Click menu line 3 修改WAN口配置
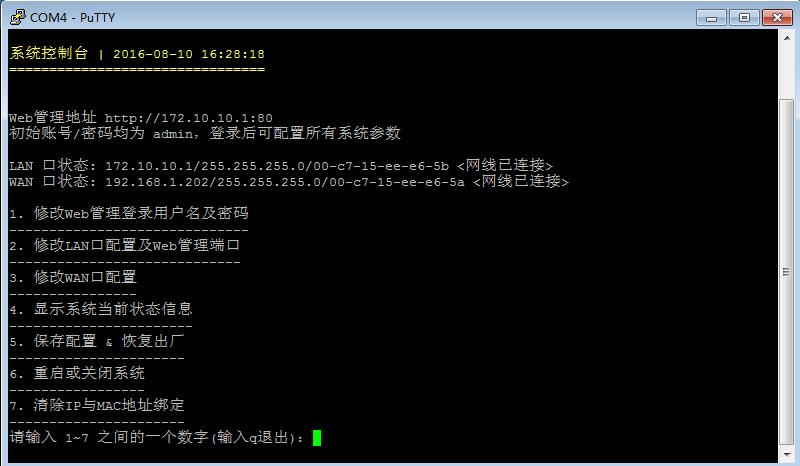Viewport: 800px width, 466px height. tap(73, 278)
